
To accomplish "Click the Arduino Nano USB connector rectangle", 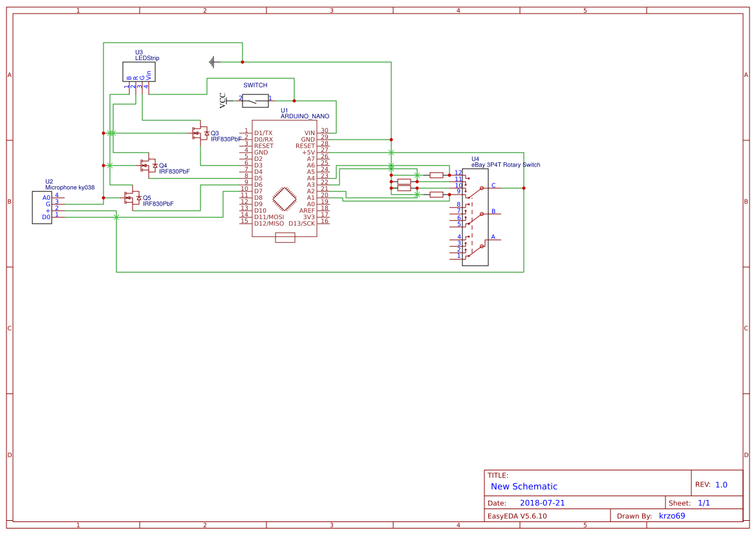I will coord(285,238).
